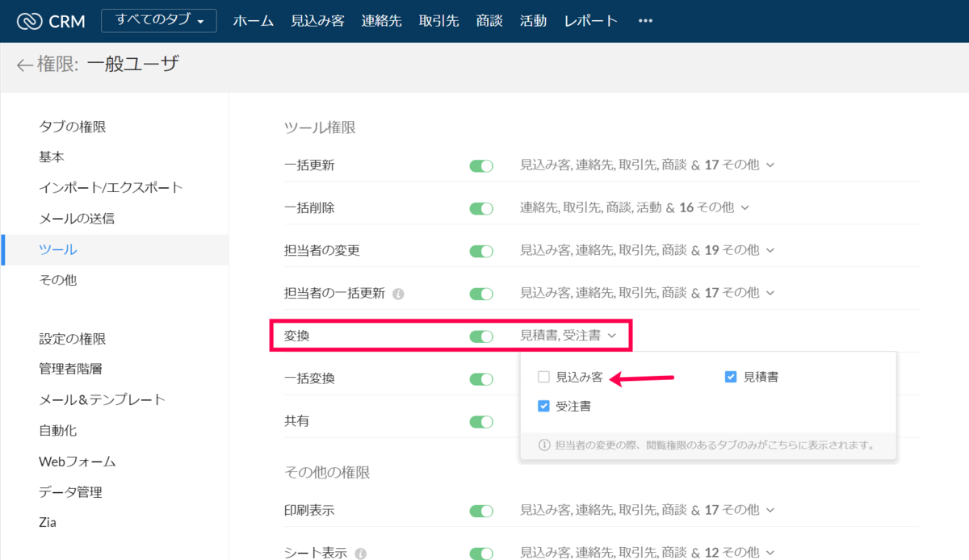Open the 商談 tab
Image resolution: width=969 pixels, height=560 pixels.
[489, 21]
